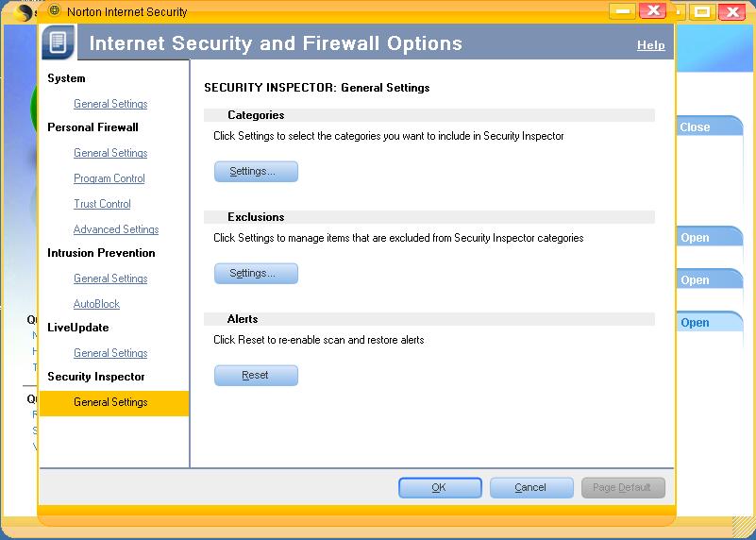Click the Security Inspector section heading
The image size is (756, 540).
(x=96, y=377)
